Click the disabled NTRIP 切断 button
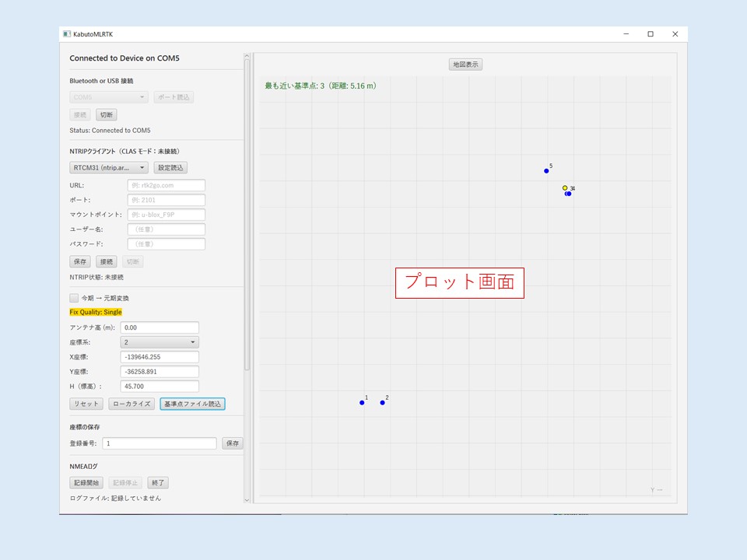The height and width of the screenshot is (560, 747). pos(133,261)
